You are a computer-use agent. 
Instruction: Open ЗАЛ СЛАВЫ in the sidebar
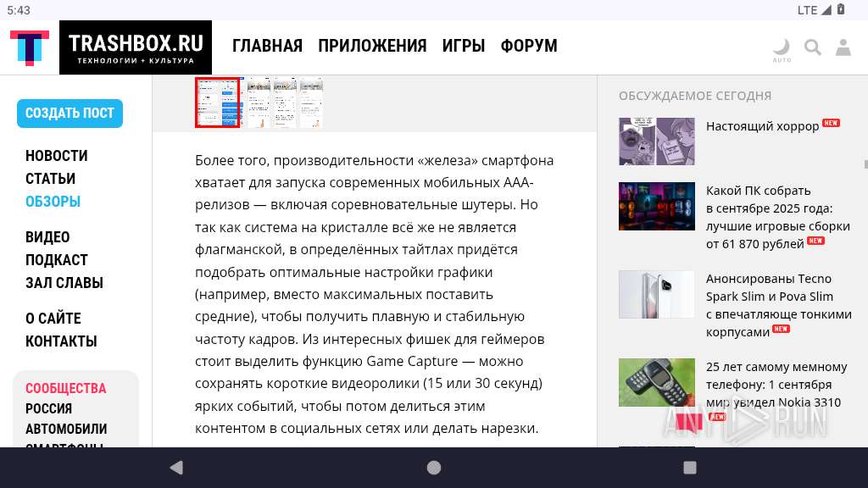point(64,283)
